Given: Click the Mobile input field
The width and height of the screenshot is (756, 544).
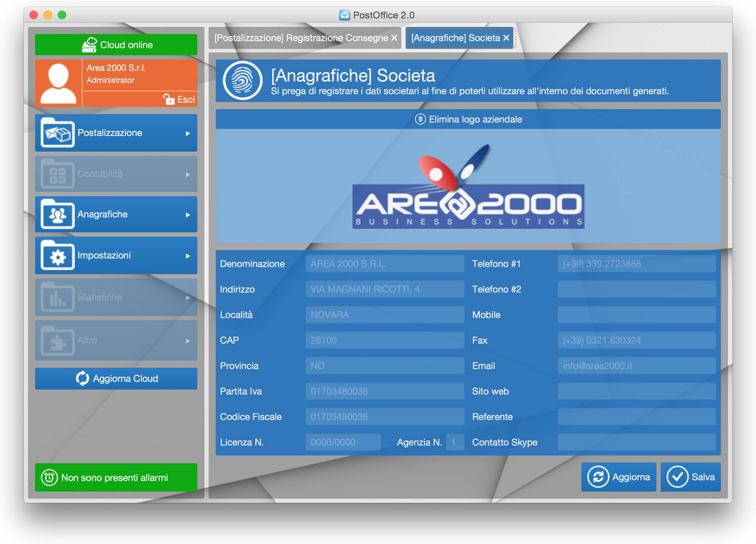Looking at the screenshot, I should pyautogui.click(x=637, y=315).
